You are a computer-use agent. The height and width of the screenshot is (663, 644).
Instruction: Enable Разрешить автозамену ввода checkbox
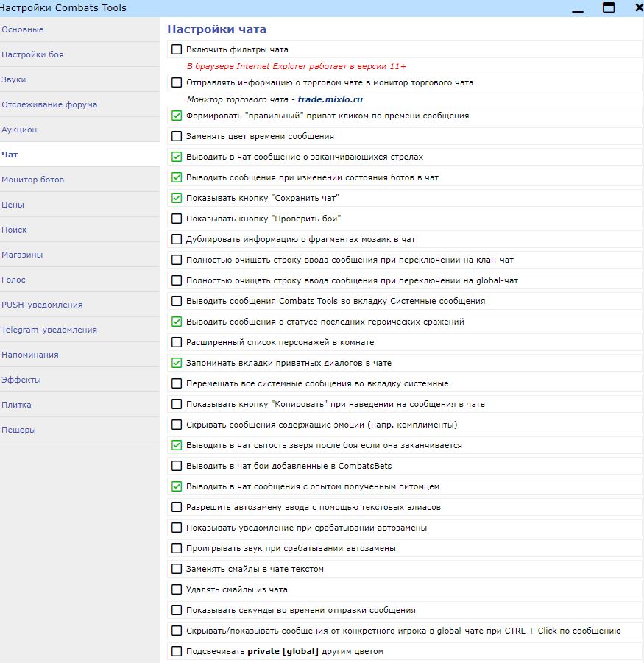[x=177, y=507]
